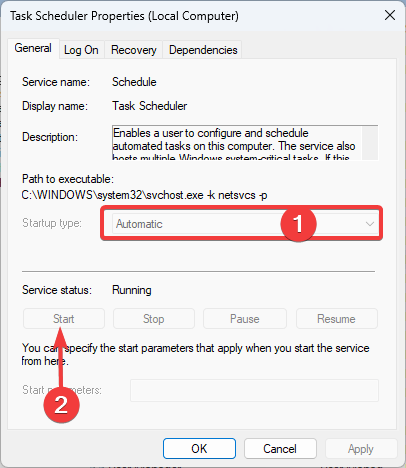
Task: Click the Pause service button
Action: click(x=245, y=319)
